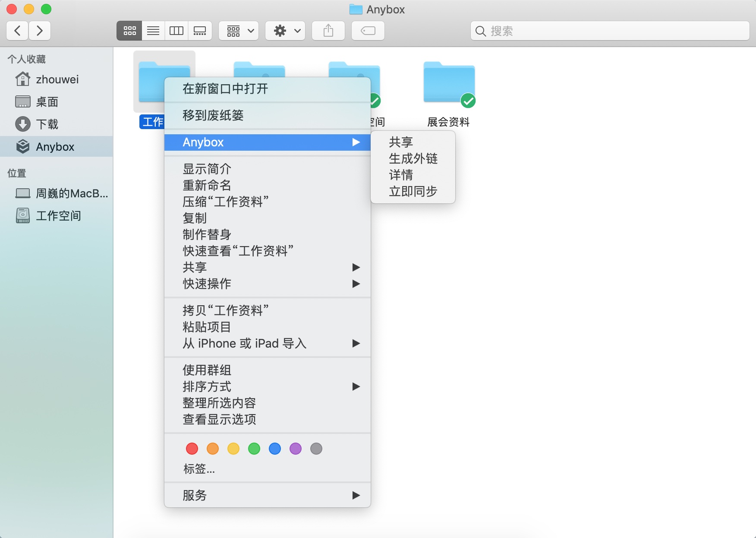756x538 pixels.
Task: Choose 详情 in Anybox submenu
Action: pos(413,175)
